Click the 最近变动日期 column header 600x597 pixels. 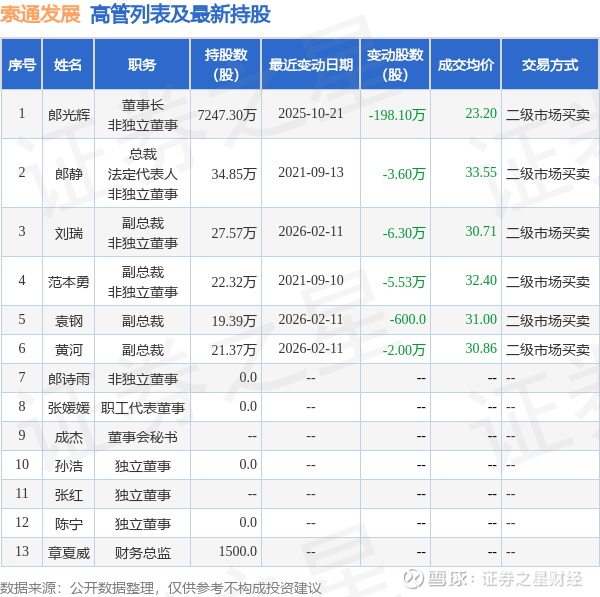(310, 65)
